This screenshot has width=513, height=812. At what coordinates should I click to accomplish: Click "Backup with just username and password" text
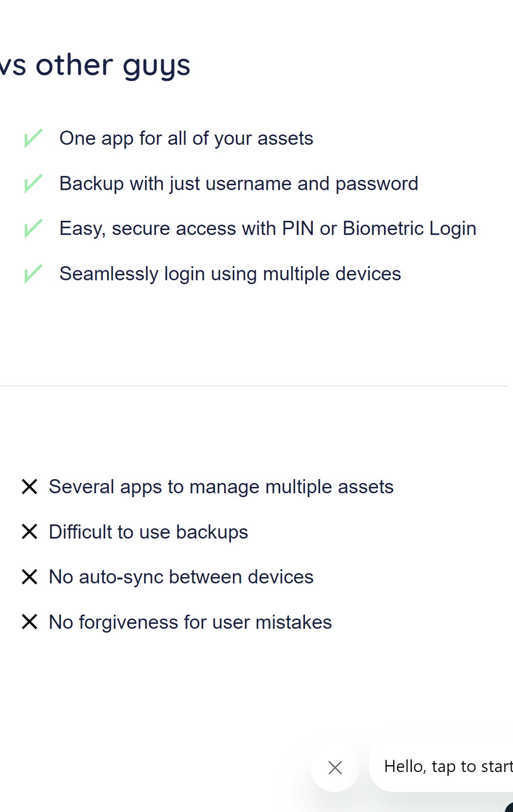coord(239,184)
